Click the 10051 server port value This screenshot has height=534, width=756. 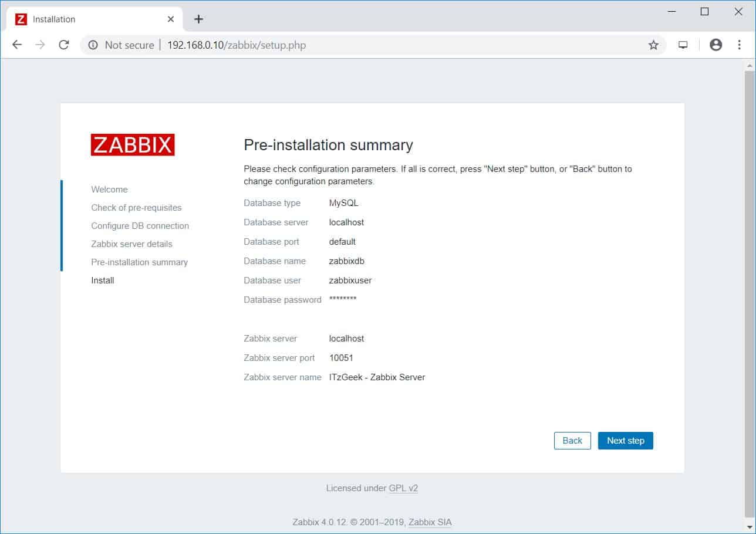click(341, 358)
